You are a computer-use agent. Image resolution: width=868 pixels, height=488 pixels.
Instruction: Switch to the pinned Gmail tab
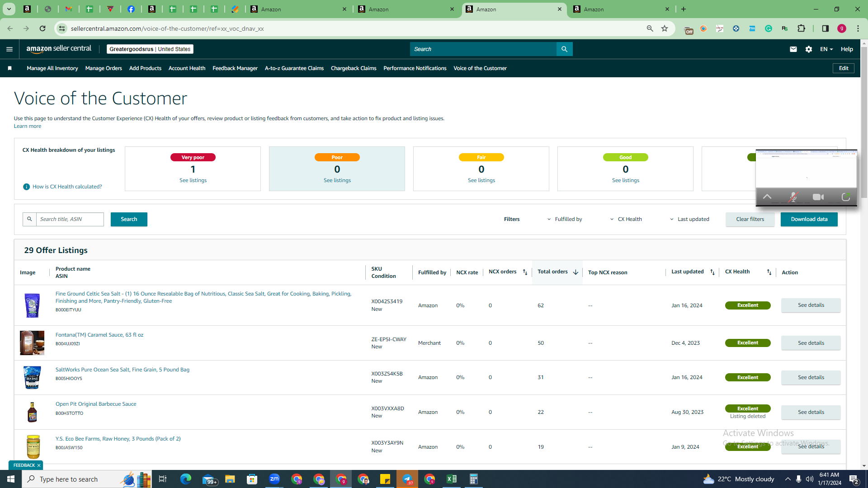[69, 9]
